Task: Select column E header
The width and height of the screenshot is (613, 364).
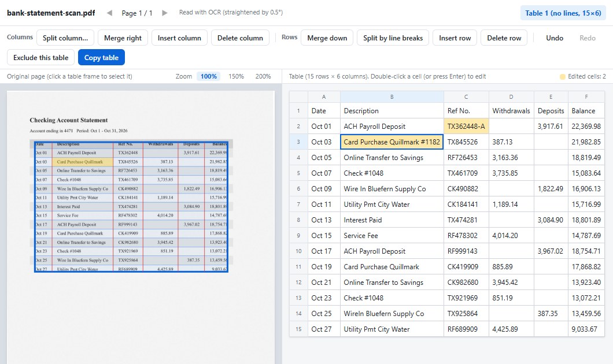Action: pyautogui.click(x=551, y=97)
